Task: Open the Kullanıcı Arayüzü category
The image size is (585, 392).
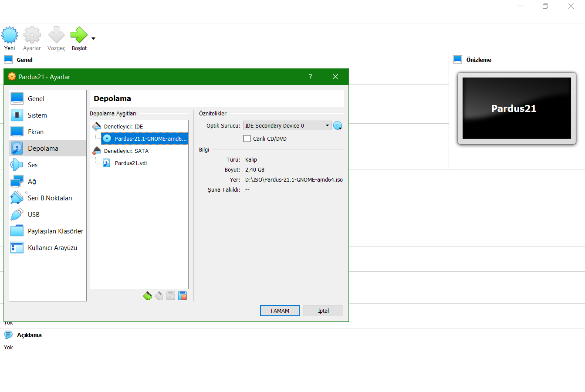Action: point(48,248)
